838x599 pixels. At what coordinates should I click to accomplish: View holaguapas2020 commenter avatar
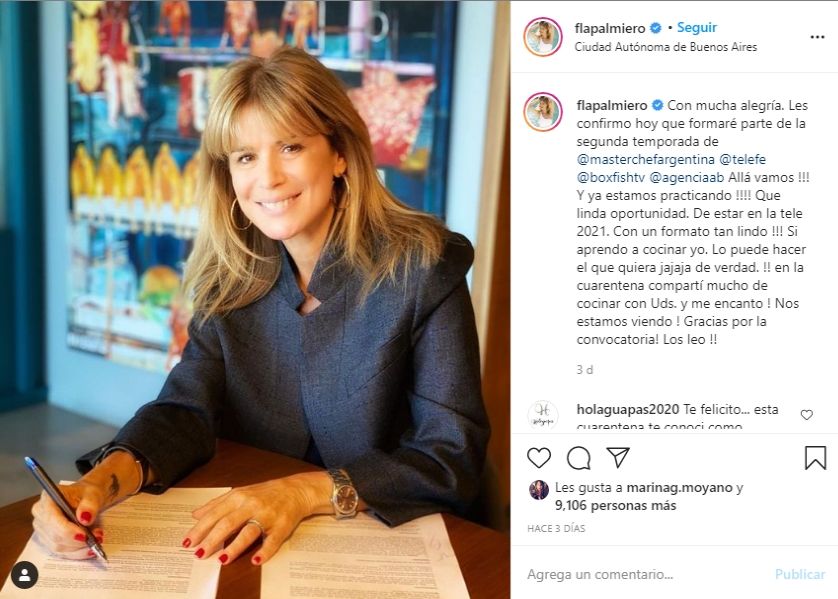[543, 415]
